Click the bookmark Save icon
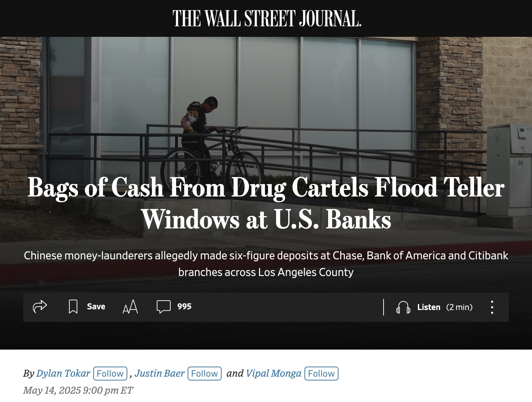This screenshot has height=402, width=532. pyautogui.click(x=73, y=307)
